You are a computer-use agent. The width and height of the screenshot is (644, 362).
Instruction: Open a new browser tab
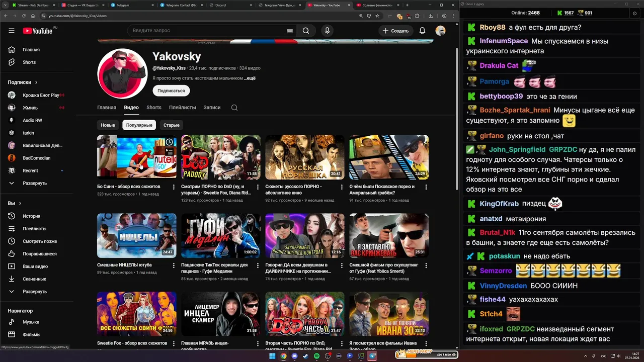(x=407, y=5)
